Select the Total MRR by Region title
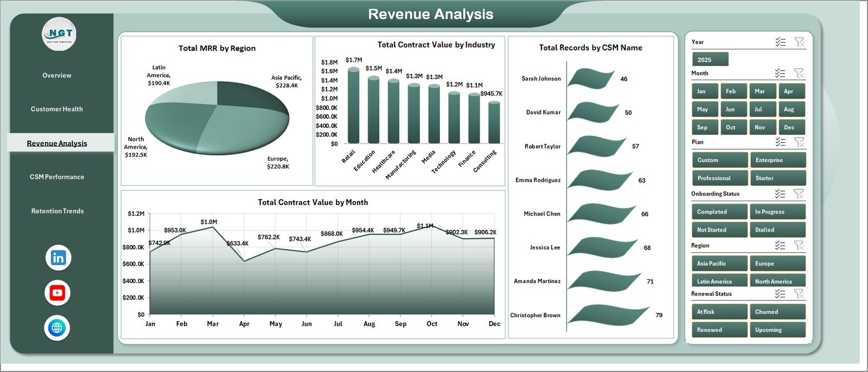This screenshot has width=868, height=372. (x=217, y=48)
